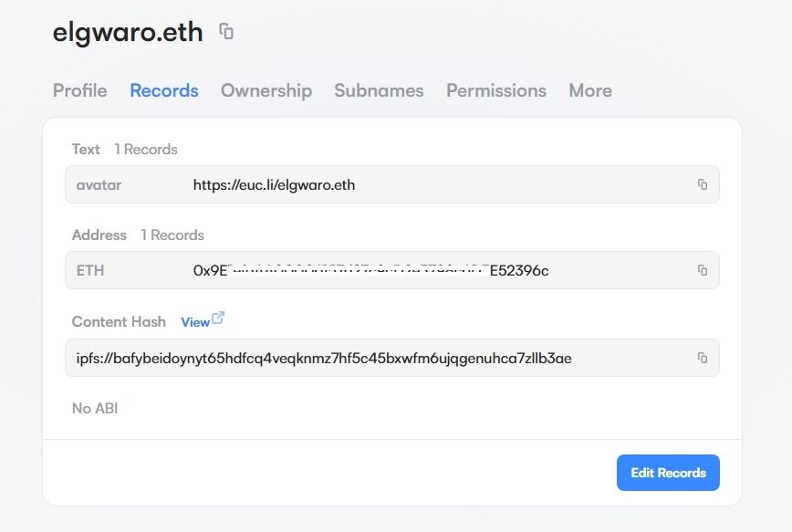This screenshot has width=792, height=532.
Task: Click the external link icon beside View
Action: [218, 319]
